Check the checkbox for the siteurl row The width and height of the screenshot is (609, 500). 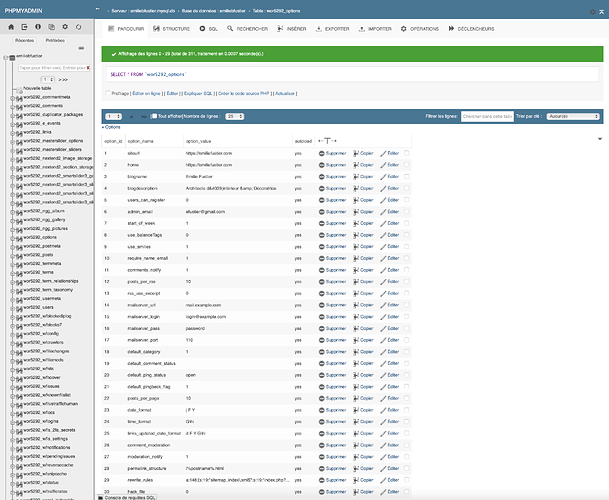coord(406,153)
